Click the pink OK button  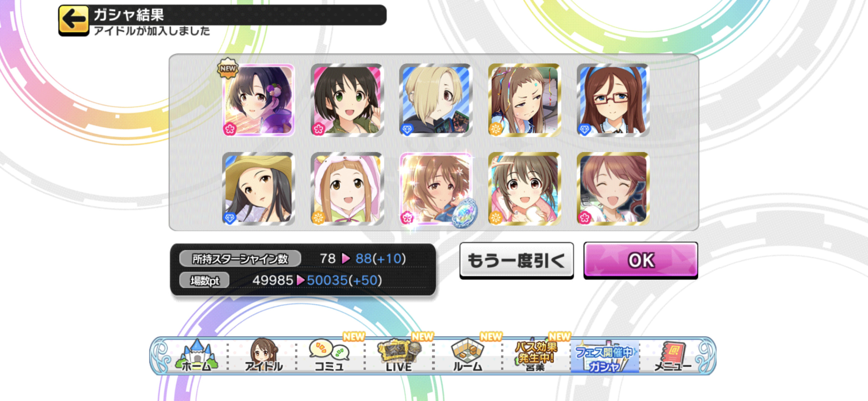(641, 260)
